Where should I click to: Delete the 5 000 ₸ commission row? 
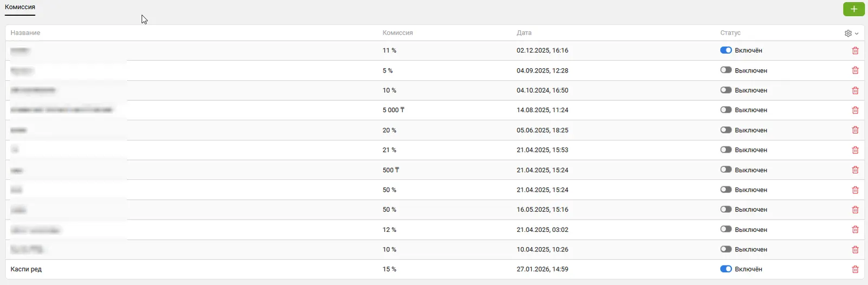[855, 110]
